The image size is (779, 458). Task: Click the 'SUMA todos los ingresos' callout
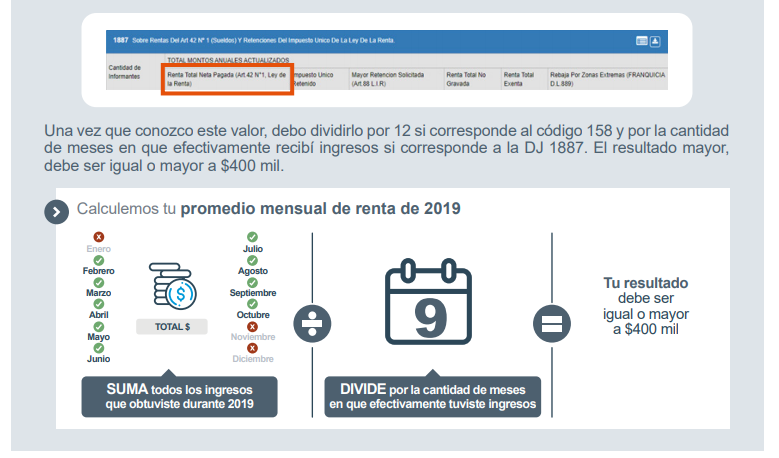(x=179, y=396)
